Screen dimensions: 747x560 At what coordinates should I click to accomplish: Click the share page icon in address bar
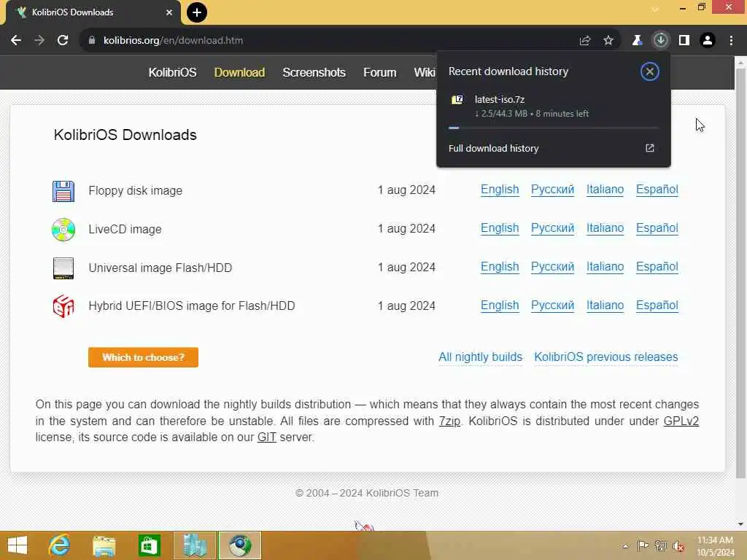pyautogui.click(x=585, y=41)
